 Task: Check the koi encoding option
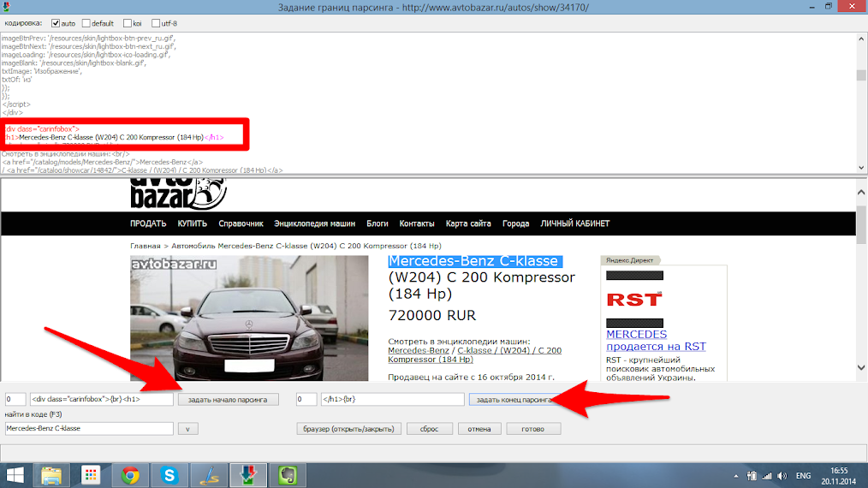coord(128,23)
